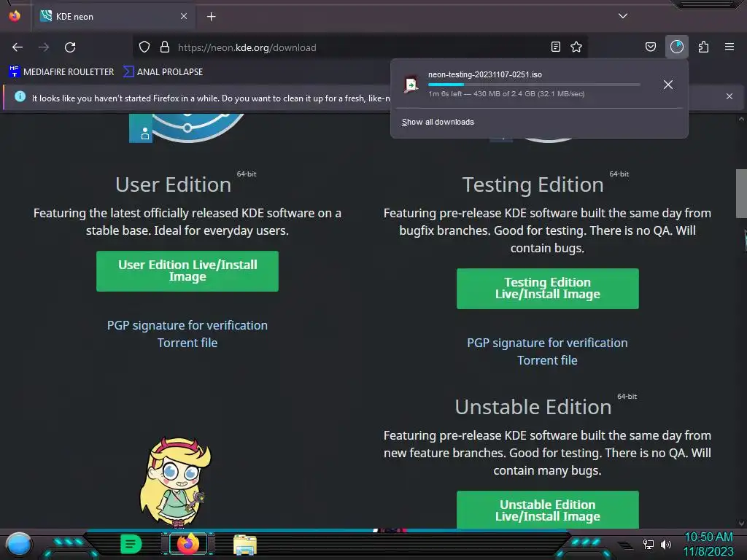The height and width of the screenshot is (560, 747).
Task: Toggle reader view icon
Action: pos(555,47)
